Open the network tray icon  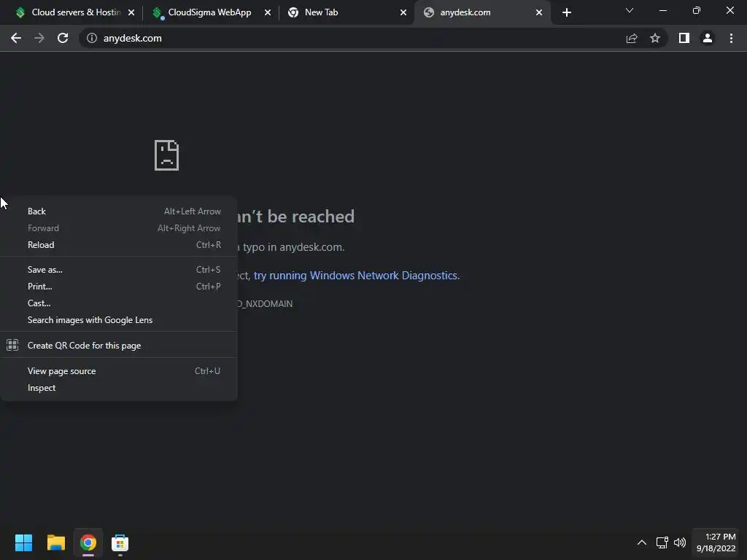coord(662,542)
